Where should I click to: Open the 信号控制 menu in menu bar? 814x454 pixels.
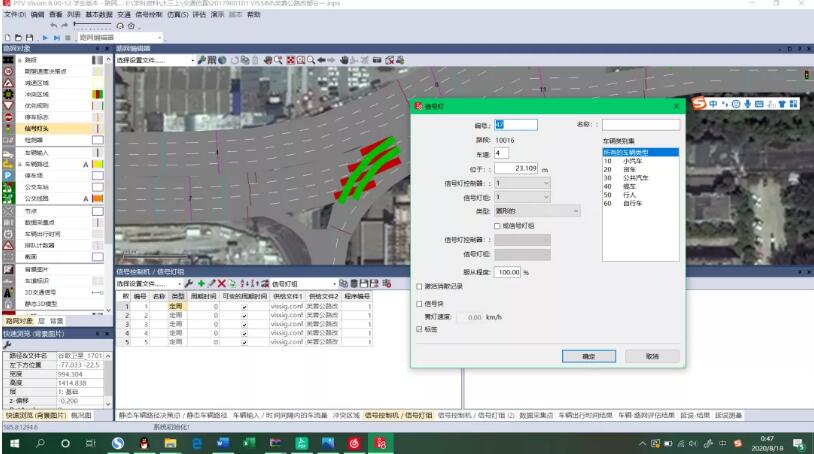[x=149, y=15]
